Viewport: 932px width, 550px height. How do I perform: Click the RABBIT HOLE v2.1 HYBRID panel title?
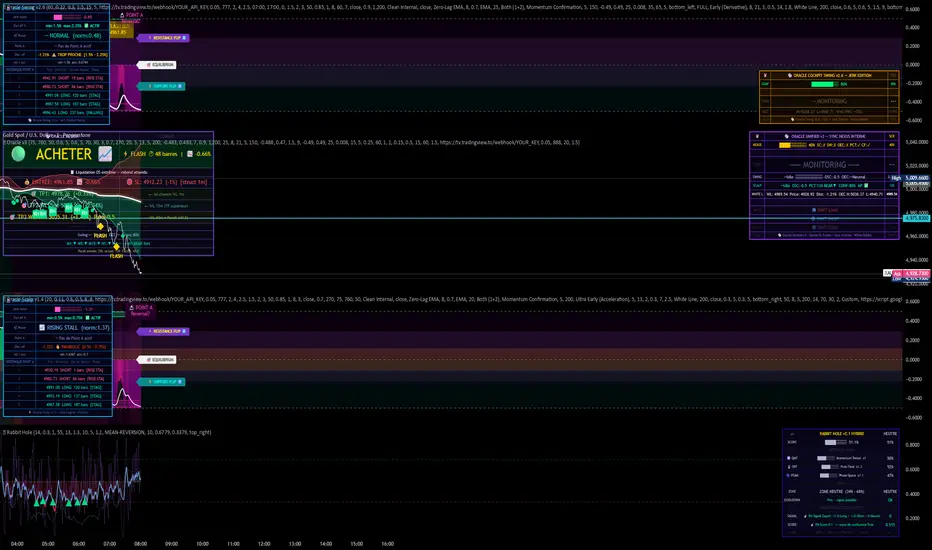(842, 433)
